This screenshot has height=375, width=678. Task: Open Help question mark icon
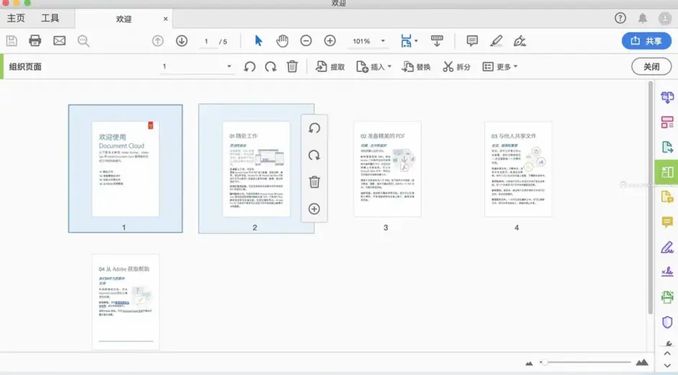pos(620,18)
